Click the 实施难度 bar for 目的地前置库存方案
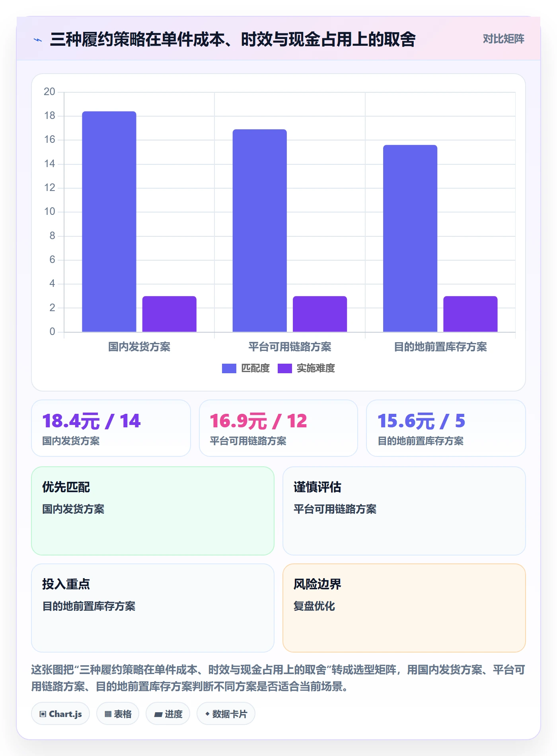This screenshot has height=756, width=557. pos(470,314)
